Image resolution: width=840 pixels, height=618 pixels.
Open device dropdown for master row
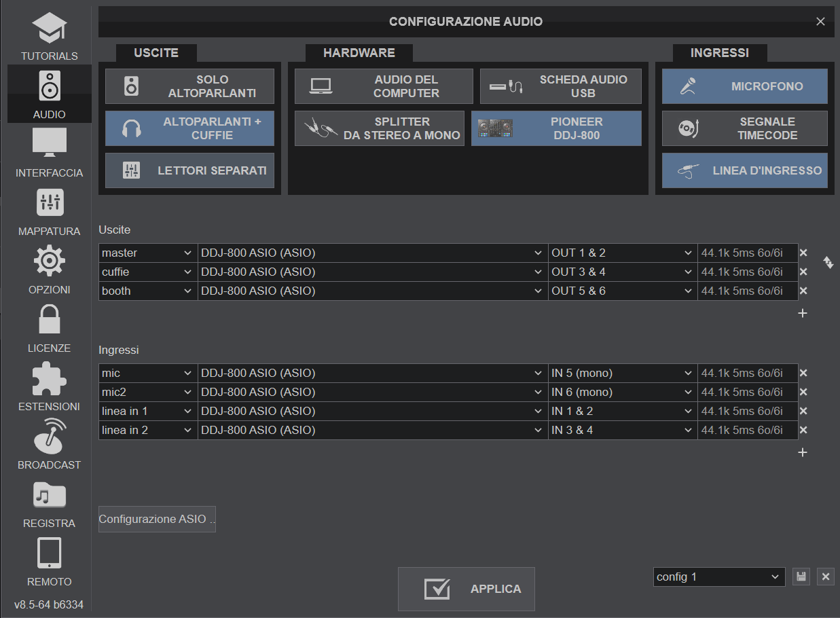point(373,253)
